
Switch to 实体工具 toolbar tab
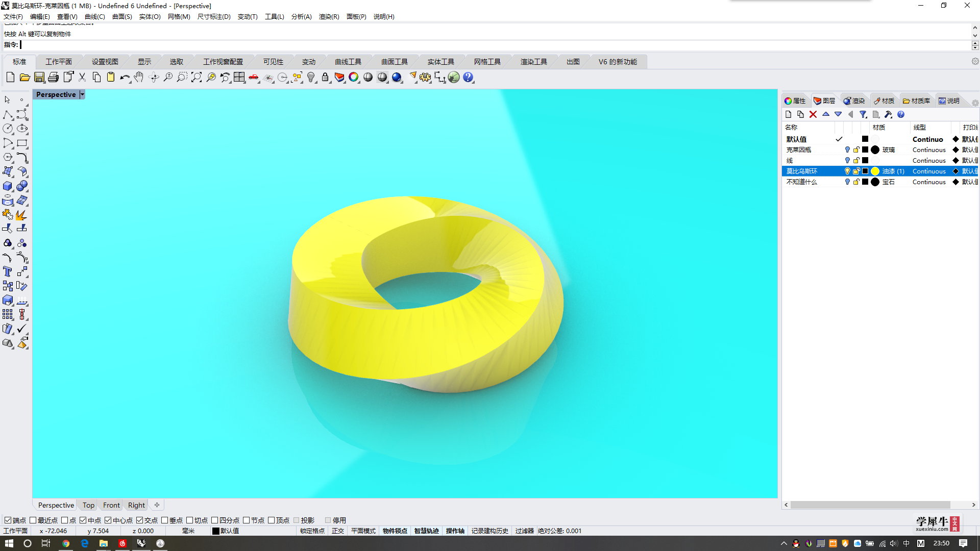click(x=441, y=62)
